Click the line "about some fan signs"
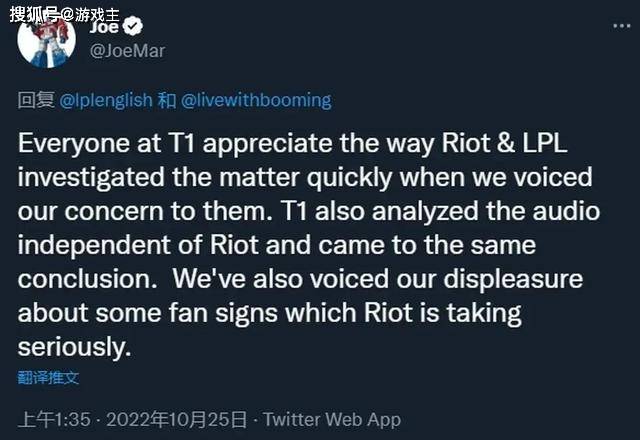This screenshot has width=640, height=440. click(x=269, y=313)
